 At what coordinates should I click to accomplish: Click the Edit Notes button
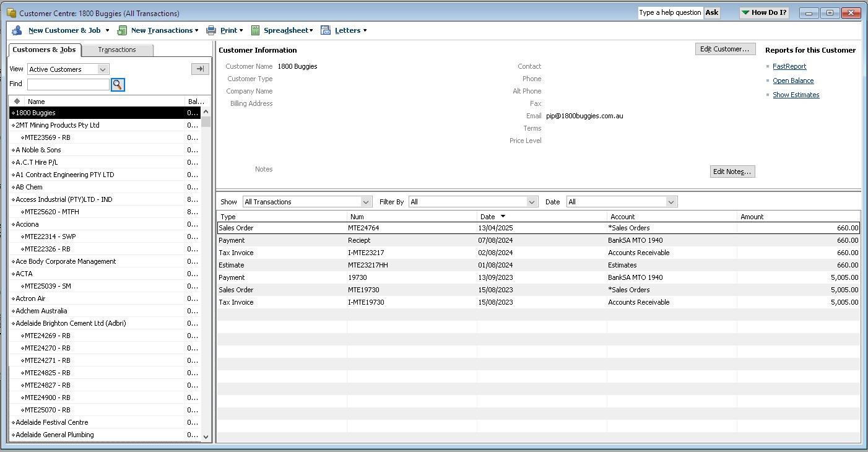tap(732, 172)
